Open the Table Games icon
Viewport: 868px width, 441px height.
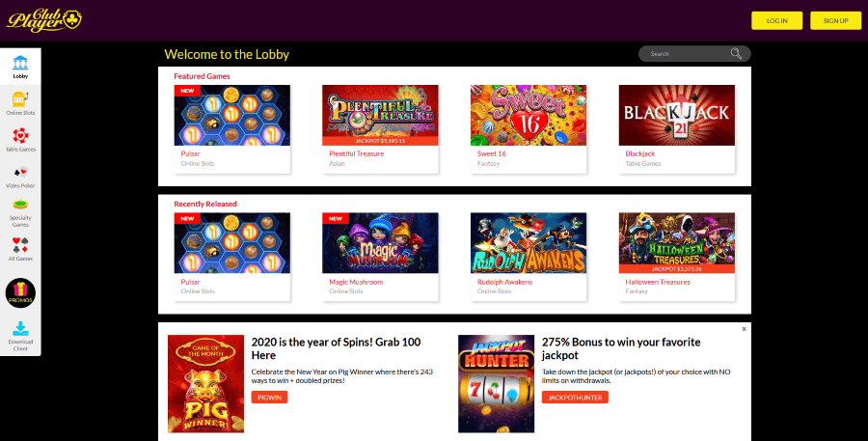pyautogui.click(x=20, y=136)
